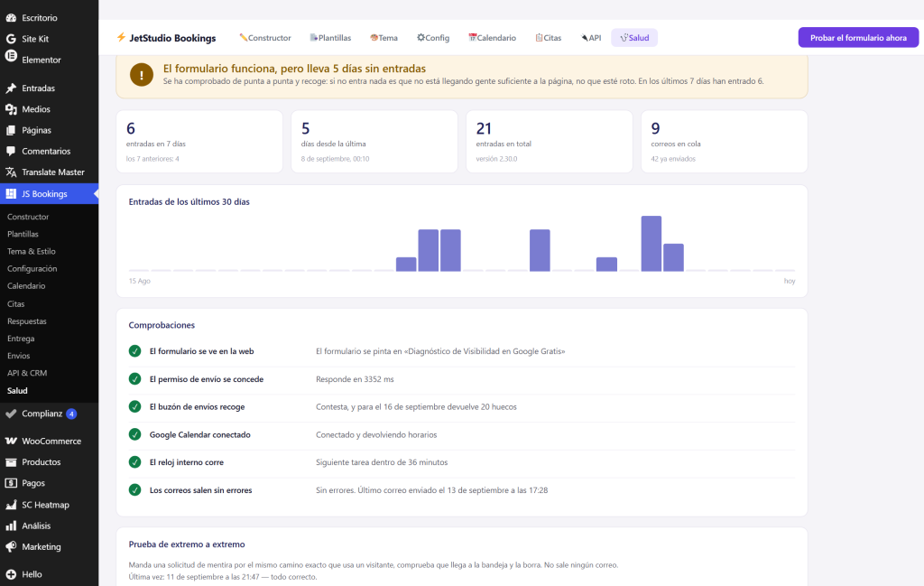Viewport: 924px width, 586px height.
Task: Click the warning exclamation icon in banner
Action: coord(142,75)
